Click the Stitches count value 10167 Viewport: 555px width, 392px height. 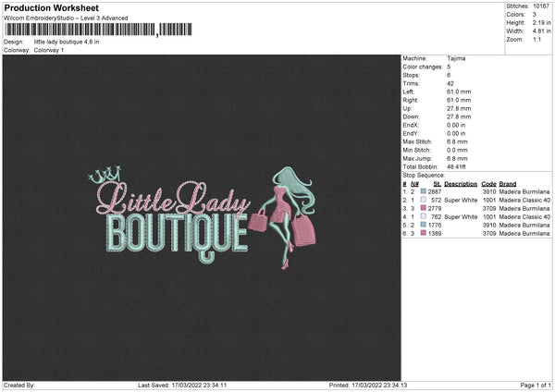pos(543,6)
